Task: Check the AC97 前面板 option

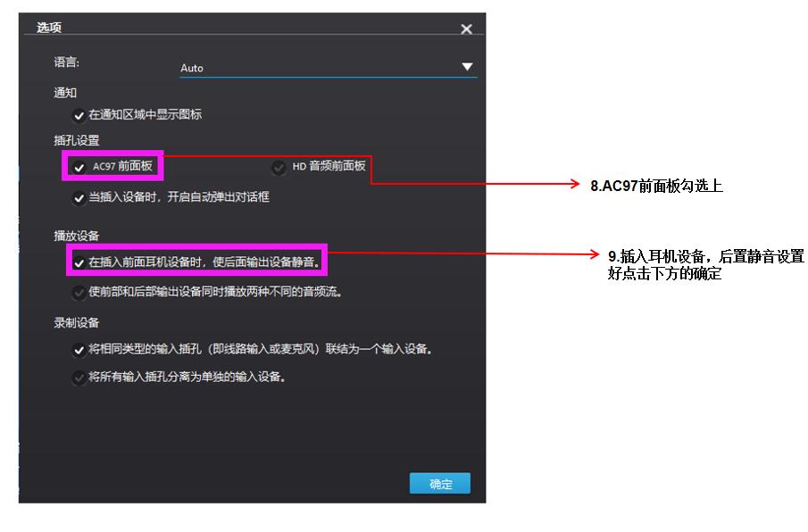Action: [x=79, y=167]
